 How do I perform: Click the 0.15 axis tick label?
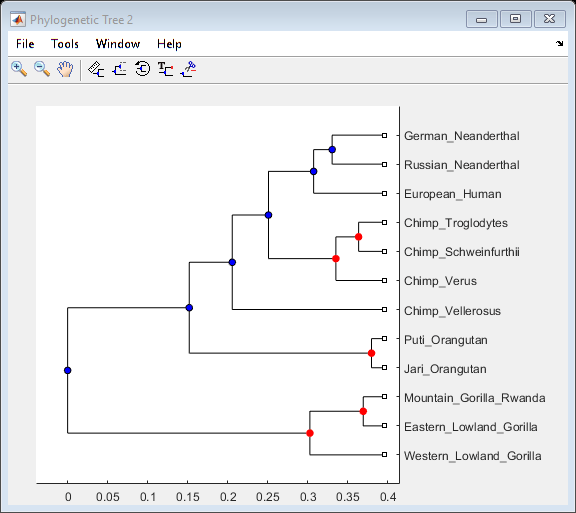tap(188, 497)
